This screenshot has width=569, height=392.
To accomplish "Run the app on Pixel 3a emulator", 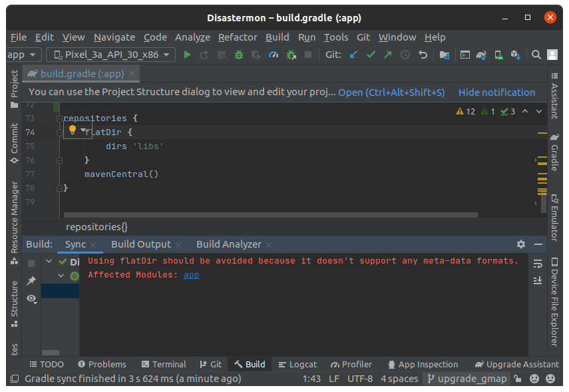I will (187, 55).
